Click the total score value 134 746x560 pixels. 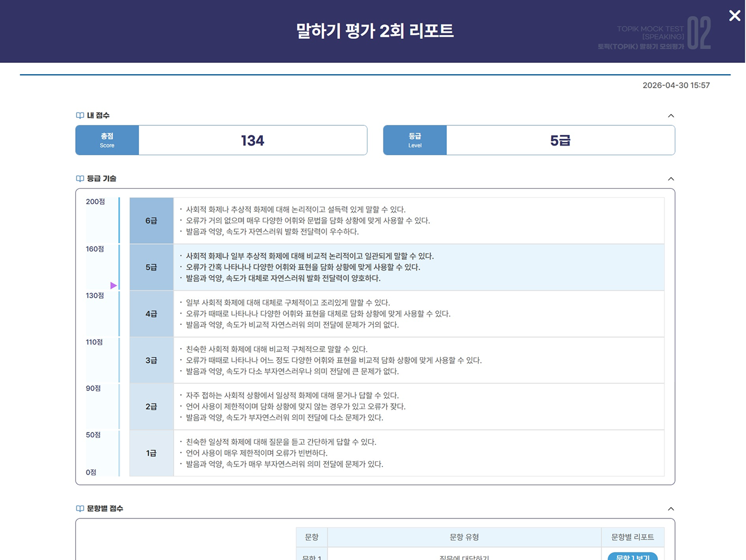click(253, 140)
